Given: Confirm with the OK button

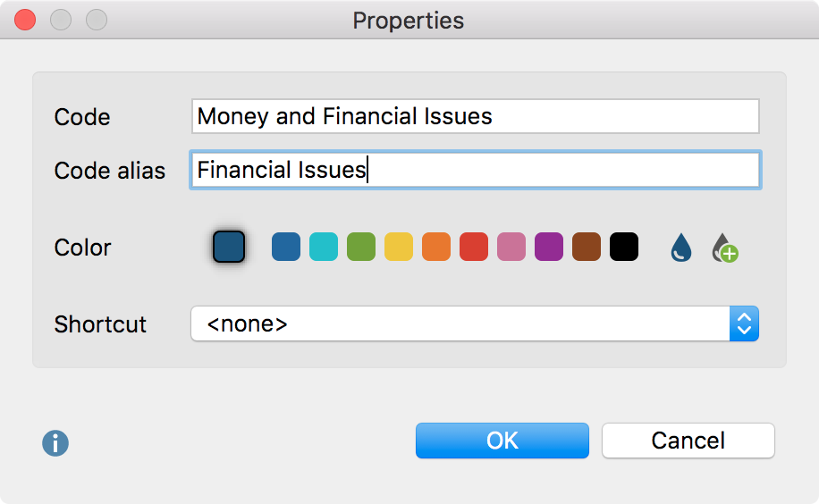Looking at the screenshot, I should (x=502, y=441).
